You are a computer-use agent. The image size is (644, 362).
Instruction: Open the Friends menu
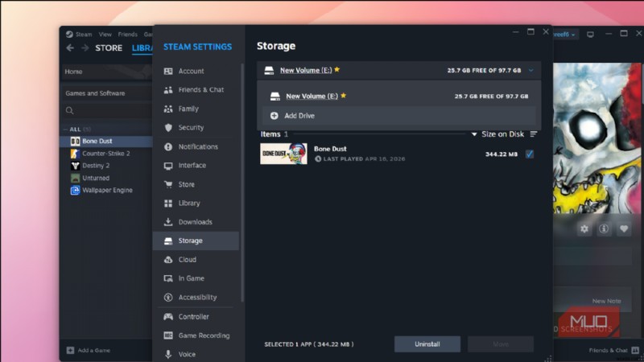(x=128, y=35)
